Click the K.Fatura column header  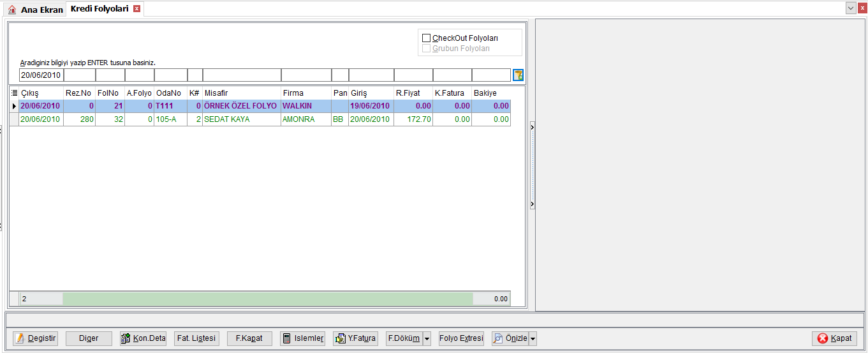click(452, 93)
